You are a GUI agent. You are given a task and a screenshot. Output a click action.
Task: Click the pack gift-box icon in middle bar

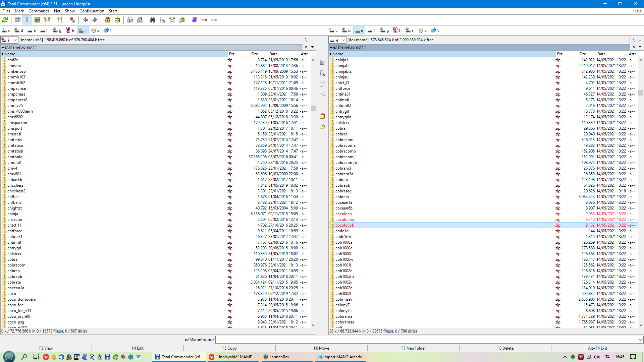(322, 116)
